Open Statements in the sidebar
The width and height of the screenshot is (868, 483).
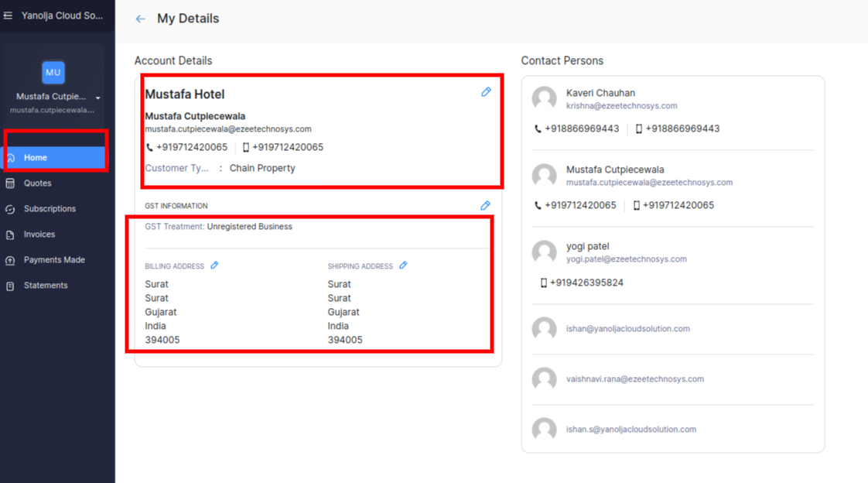(x=46, y=286)
